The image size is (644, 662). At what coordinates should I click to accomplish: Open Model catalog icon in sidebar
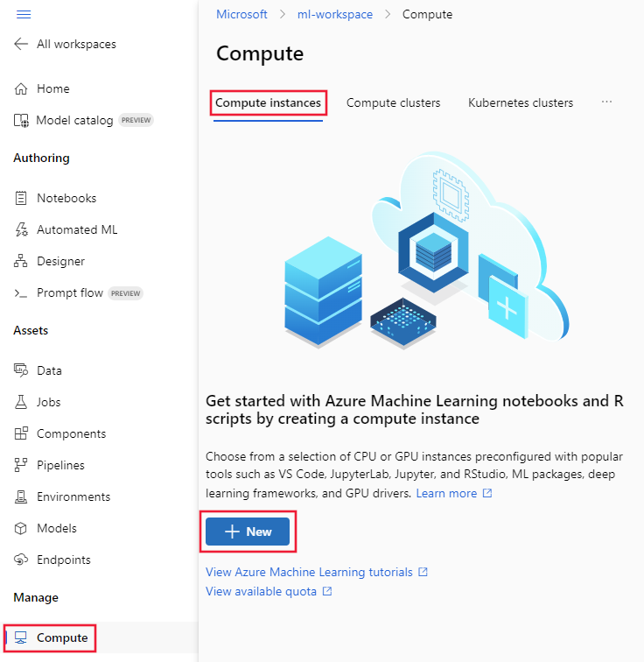[x=21, y=120]
